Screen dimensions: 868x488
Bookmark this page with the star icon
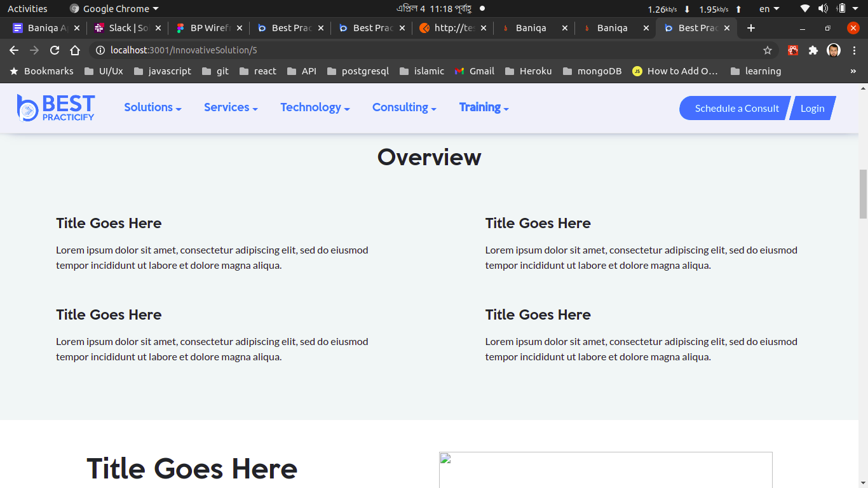[767, 50]
